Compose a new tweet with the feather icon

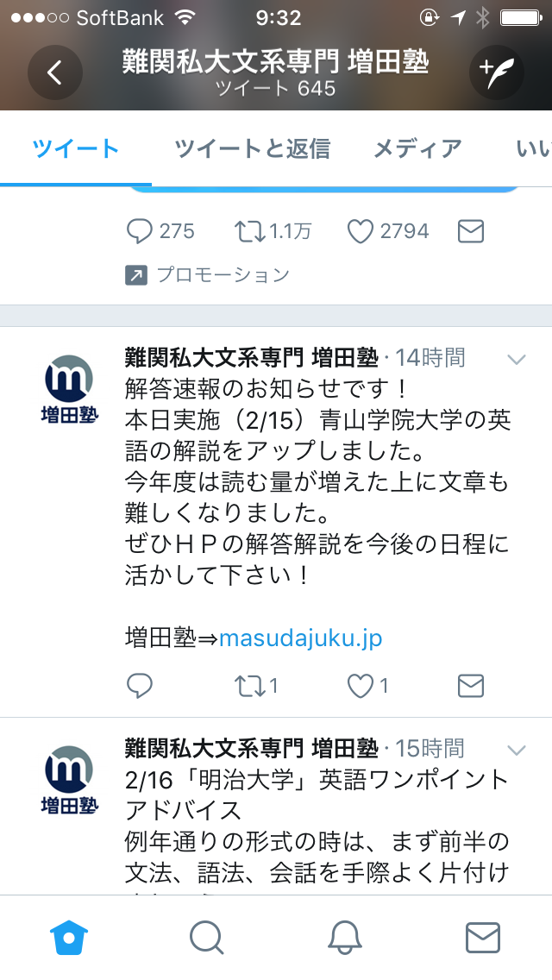496,72
